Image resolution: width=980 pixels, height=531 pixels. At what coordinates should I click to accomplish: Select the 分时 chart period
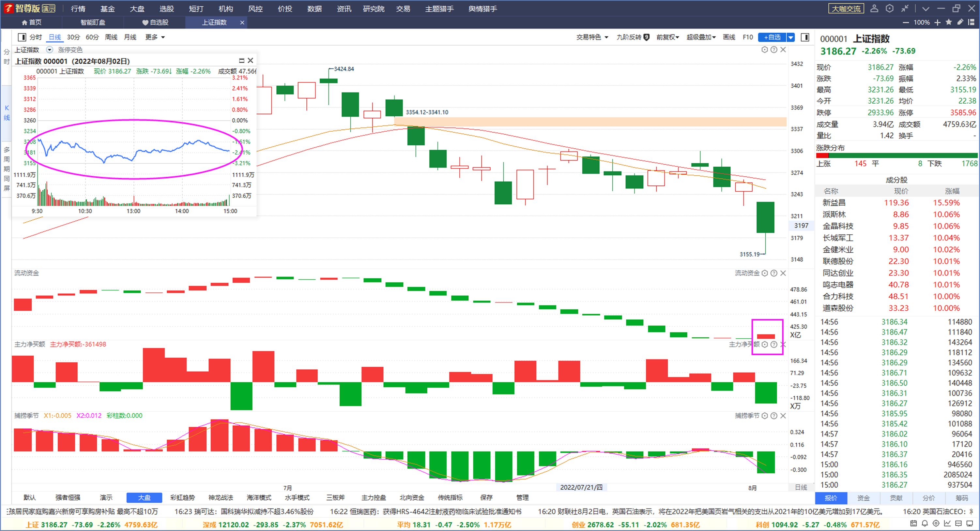coord(36,37)
